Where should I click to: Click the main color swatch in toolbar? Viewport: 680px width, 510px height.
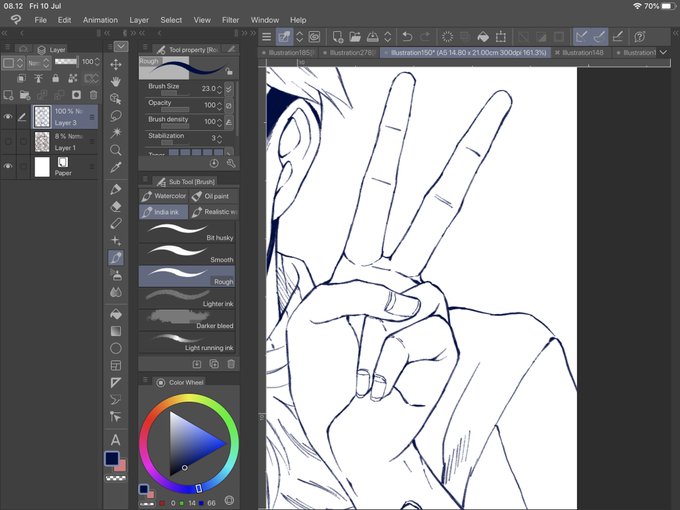point(112,458)
